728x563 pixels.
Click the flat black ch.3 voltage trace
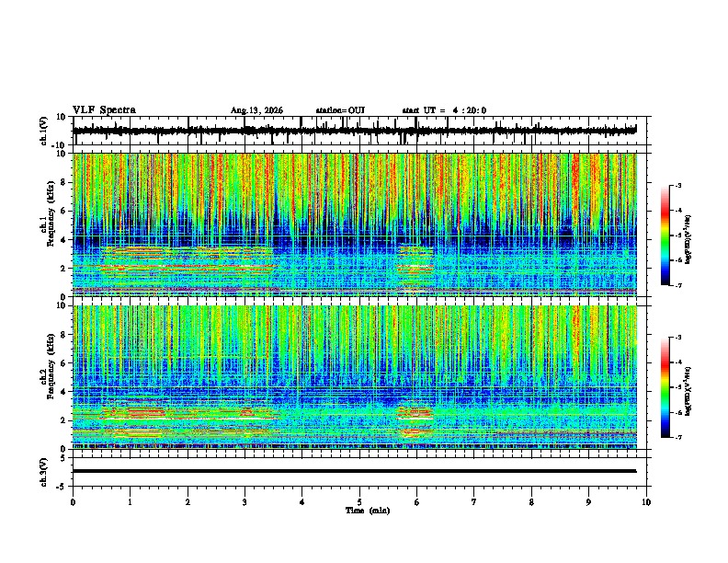[355, 471]
